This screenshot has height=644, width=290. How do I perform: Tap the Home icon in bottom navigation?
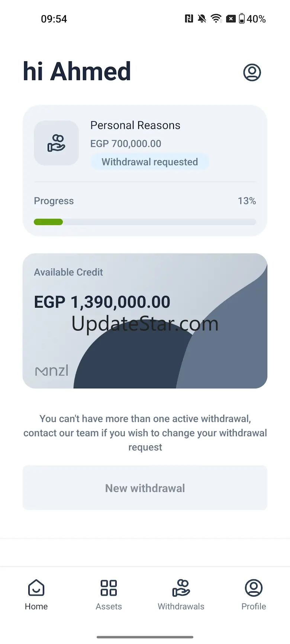[36, 588]
